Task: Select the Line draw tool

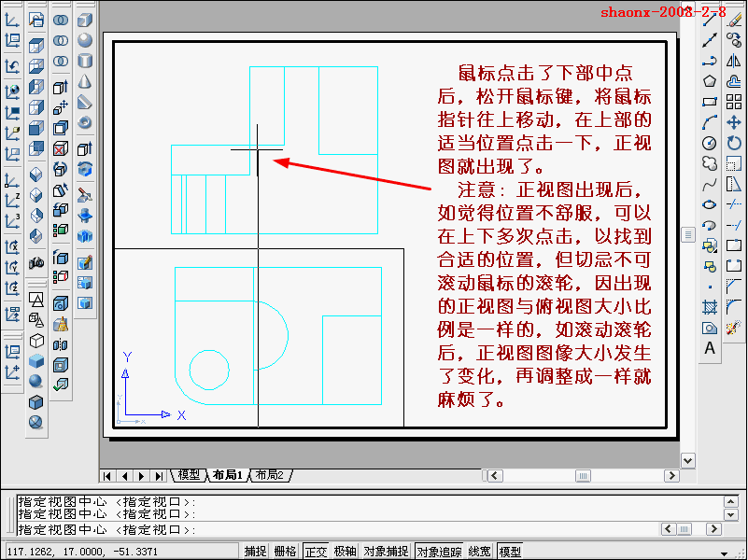Action: [x=710, y=20]
